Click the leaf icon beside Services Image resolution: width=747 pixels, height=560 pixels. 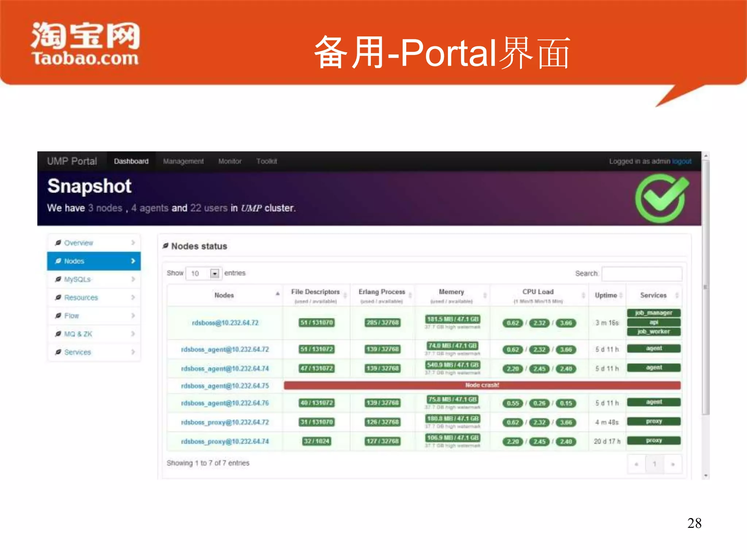[58, 352]
